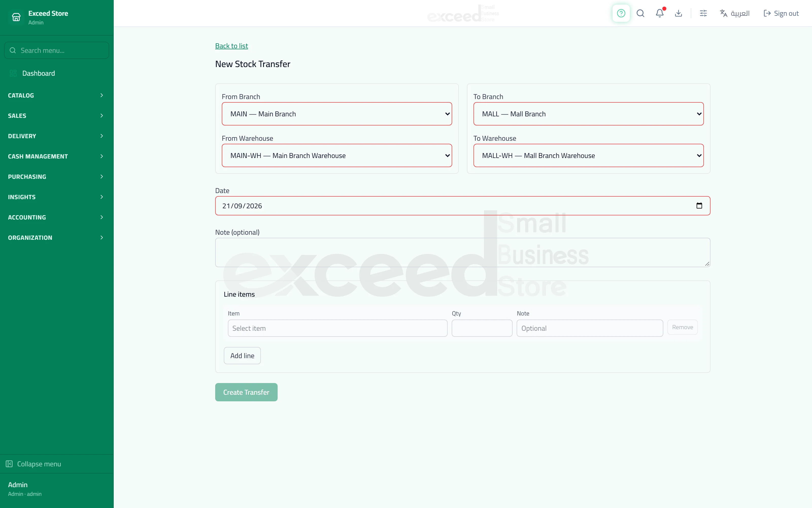
Task: Click the Collapse menu panel icon
Action: [9, 464]
